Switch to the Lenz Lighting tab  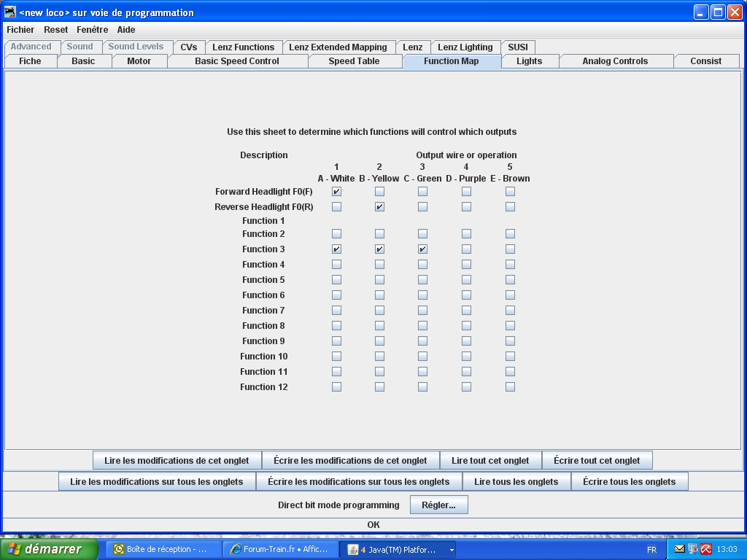pos(465,47)
